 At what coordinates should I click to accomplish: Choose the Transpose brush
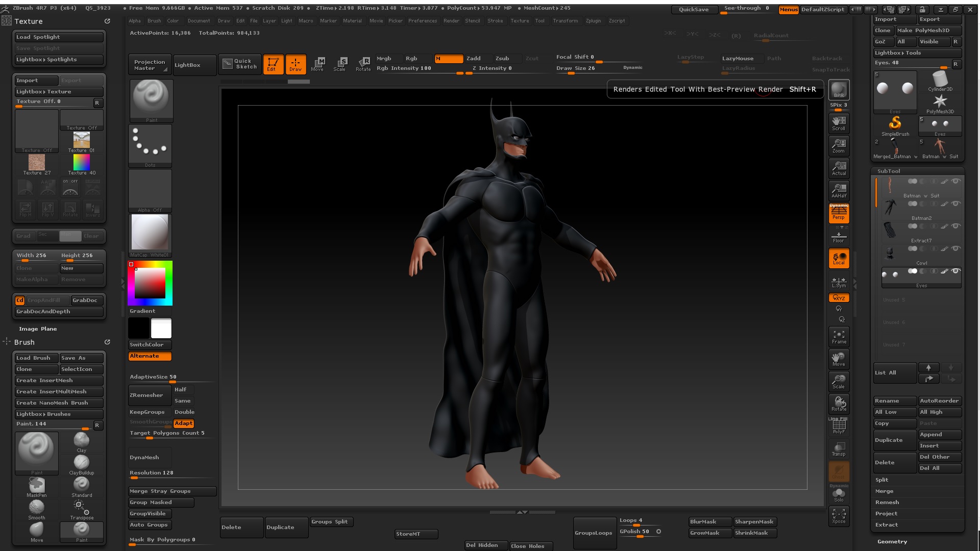(82, 509)
